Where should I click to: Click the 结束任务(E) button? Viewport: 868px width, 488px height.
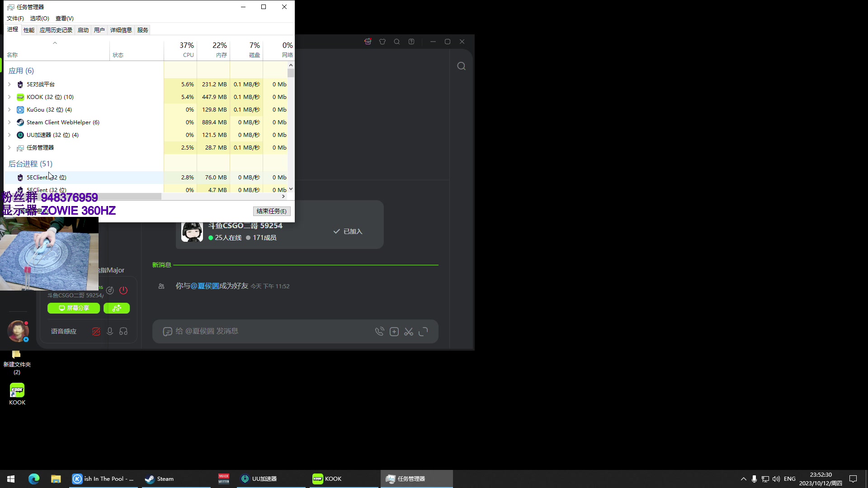(272, 211)
